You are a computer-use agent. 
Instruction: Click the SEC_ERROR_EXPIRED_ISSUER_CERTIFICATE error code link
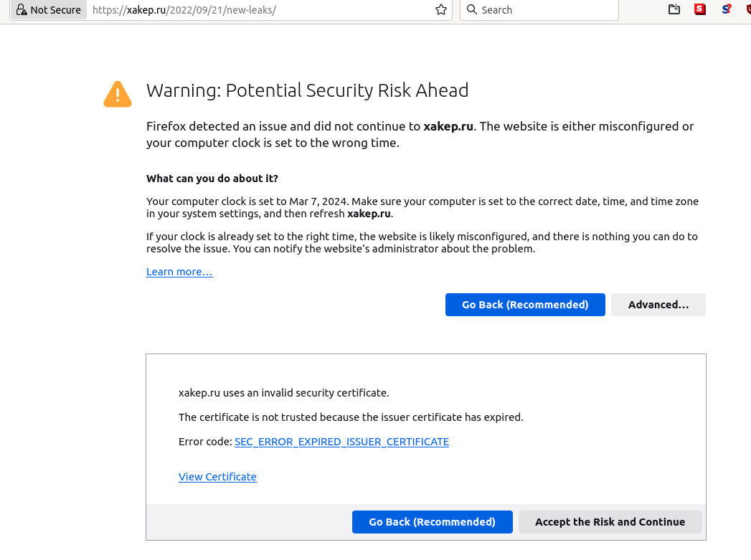pyautogui.click(x=341, y=442)
